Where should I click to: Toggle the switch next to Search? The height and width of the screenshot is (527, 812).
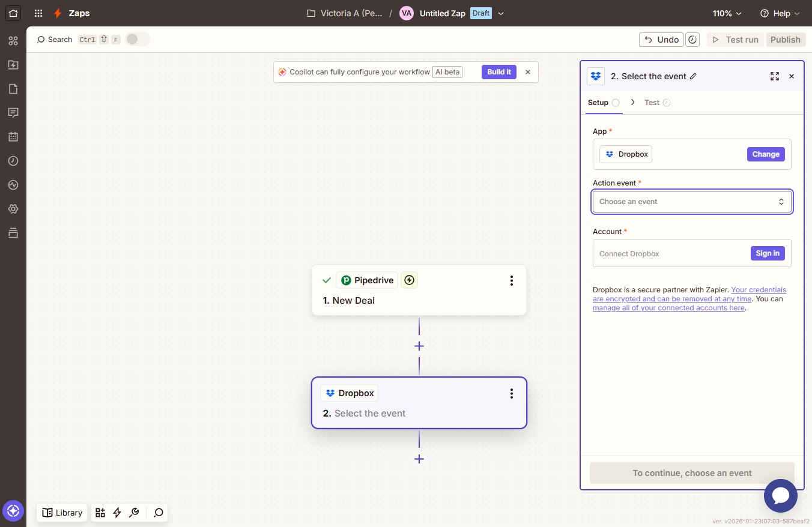[x=138, y=39]
